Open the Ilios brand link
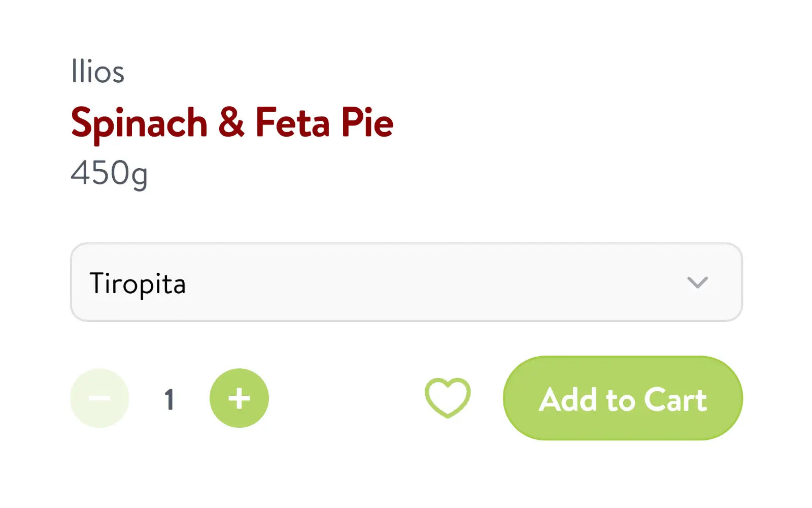812x508 pixels. (x=97, y=72)
